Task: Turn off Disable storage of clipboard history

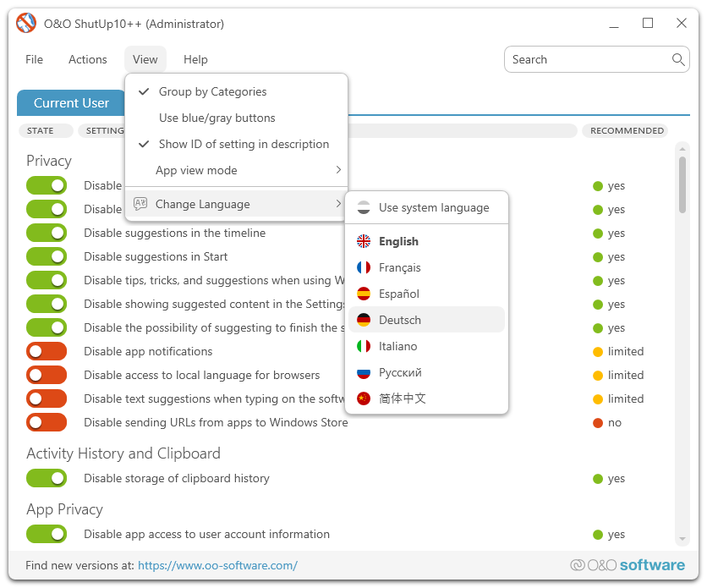Action: tap(47, 478)
